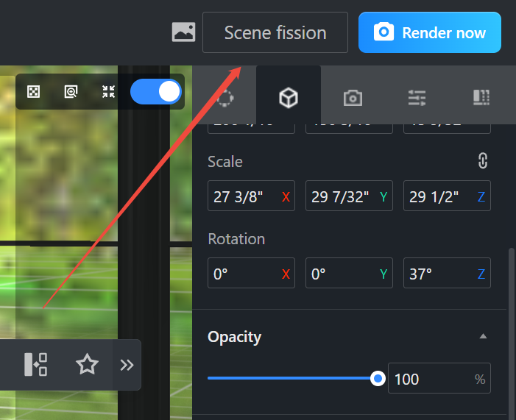Click the checkerboard icon in viewport toolbar
The height and width of the screenshot is (420, 516).
[34, 91]
